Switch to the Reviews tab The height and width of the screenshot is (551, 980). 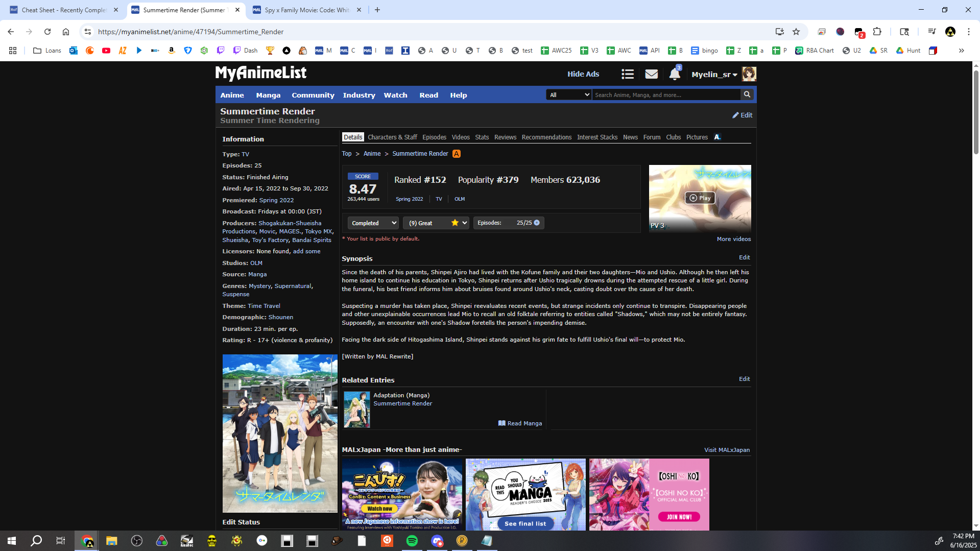(x=505, y=137)
